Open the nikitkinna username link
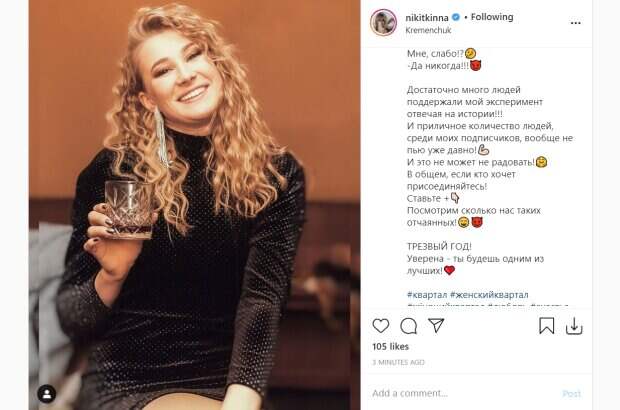Screen dimensions: 620x410 (x=427, y=17)
